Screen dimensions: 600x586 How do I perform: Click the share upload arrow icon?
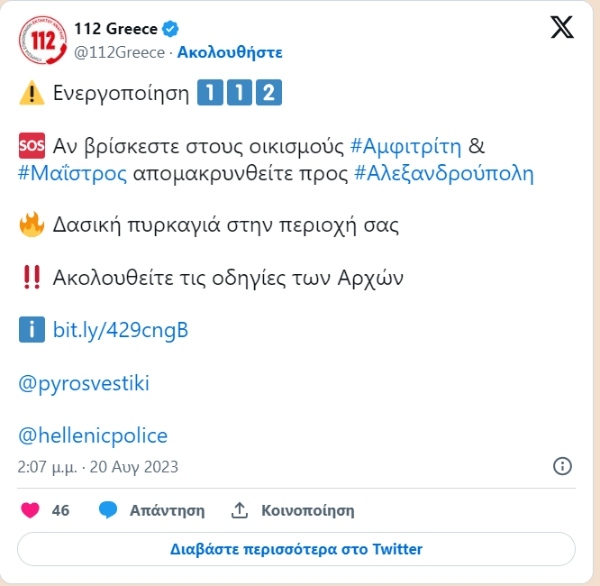240,510
